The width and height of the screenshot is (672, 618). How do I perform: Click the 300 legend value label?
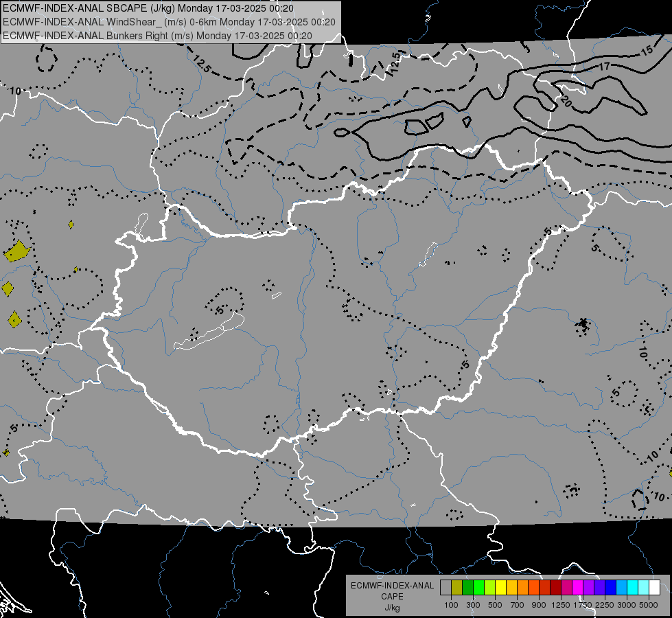pos(473,605)
